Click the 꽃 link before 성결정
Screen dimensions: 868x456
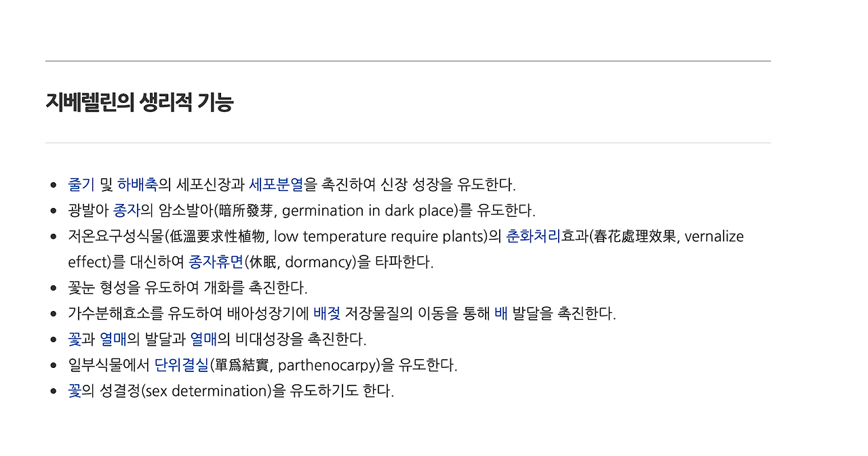click(x=75, y=392)
